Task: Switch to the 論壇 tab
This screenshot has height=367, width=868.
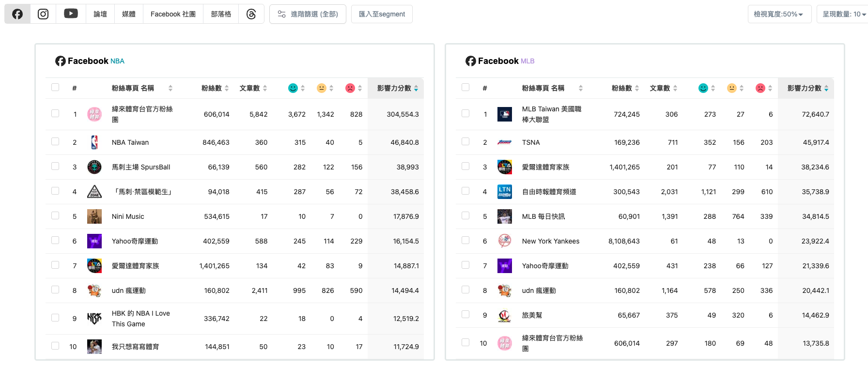Action: tap(100, 14)
